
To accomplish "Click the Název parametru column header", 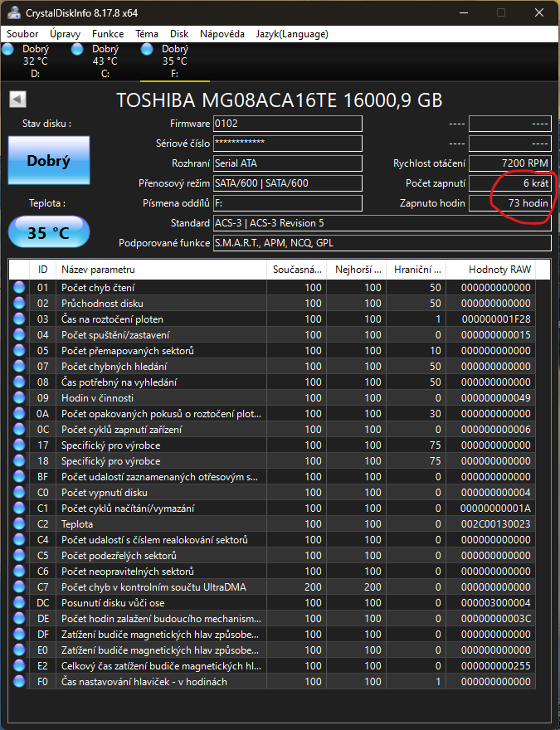I will (161, 270).
